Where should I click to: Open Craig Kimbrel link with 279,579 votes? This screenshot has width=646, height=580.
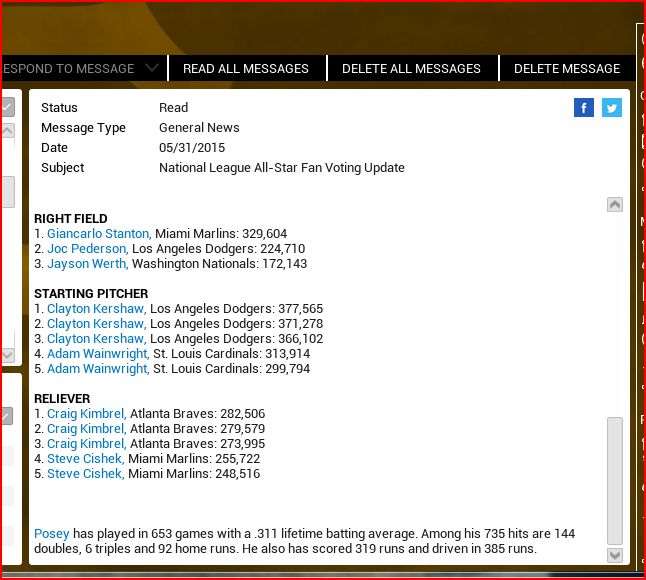click(87, 429)
